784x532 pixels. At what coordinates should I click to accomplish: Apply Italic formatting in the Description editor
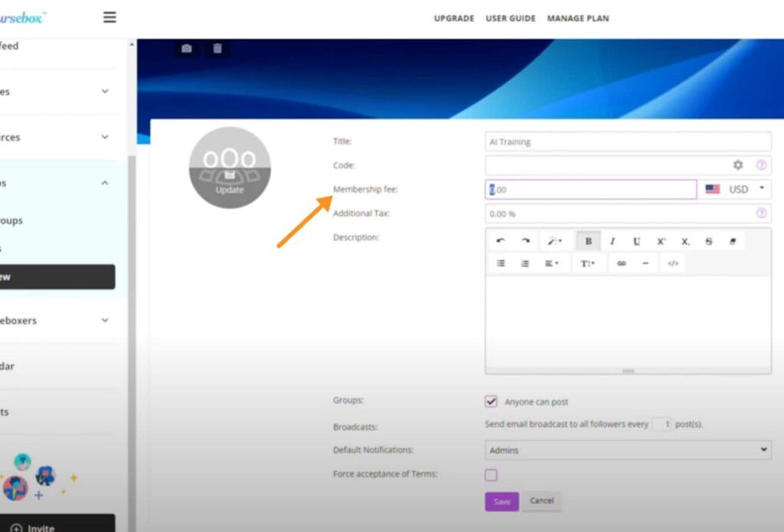pos(612,241)
